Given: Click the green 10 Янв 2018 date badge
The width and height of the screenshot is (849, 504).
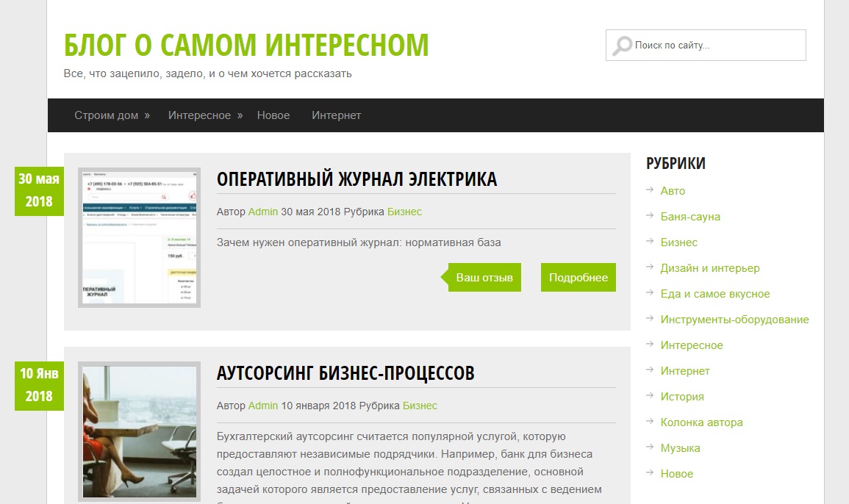Looking at the screenshot, I should point(39,385).
